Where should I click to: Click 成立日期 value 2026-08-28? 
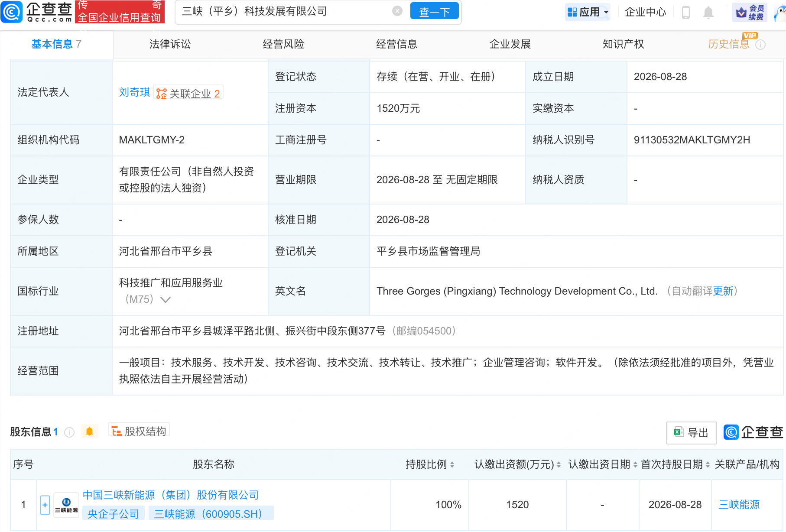point(660,77)
